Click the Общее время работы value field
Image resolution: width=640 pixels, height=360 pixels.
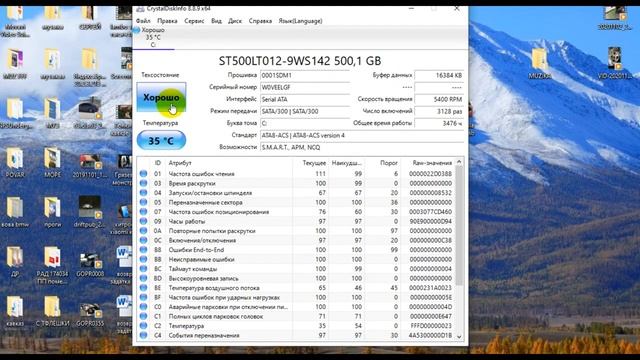point(439,123)
